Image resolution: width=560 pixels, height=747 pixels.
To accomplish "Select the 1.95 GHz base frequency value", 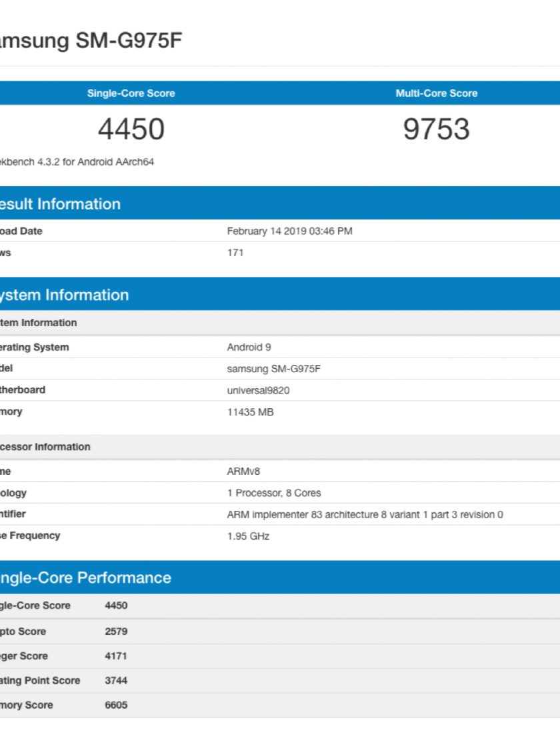I will tap(248, 536).
